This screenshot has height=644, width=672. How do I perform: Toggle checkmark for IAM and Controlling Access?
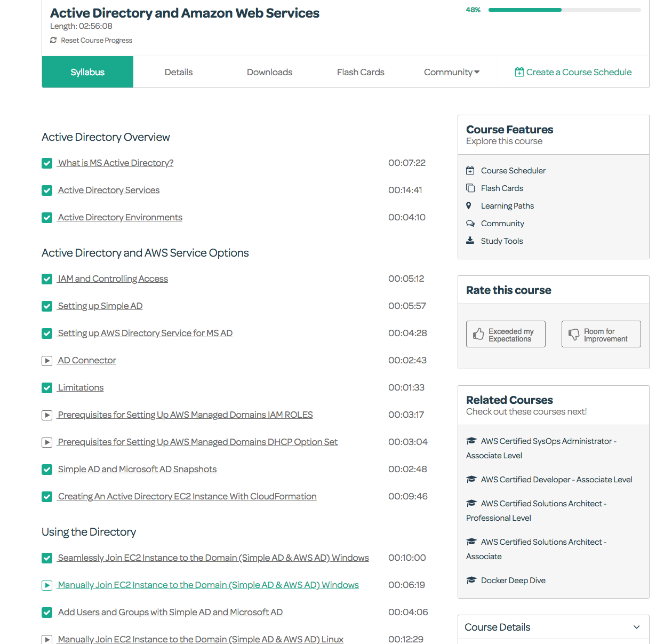47,279
